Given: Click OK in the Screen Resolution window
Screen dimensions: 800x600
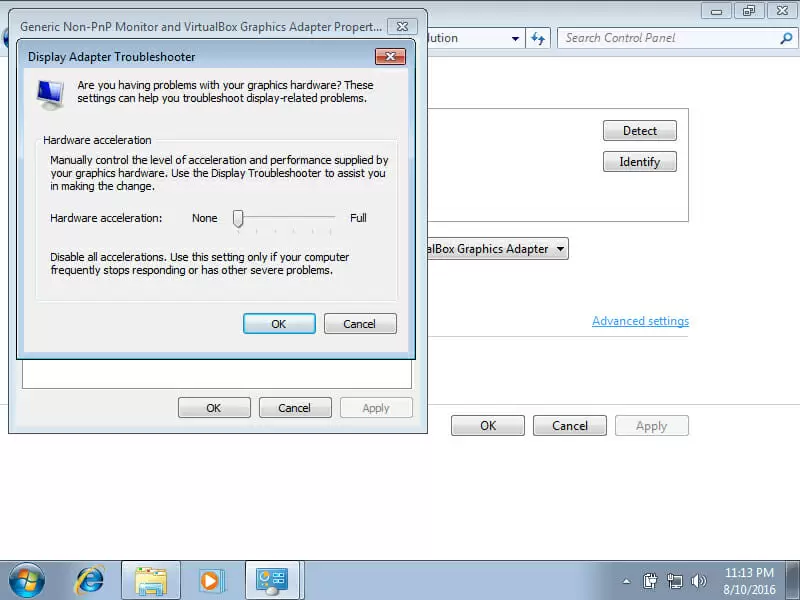Looking at the screenshot, I should (x=488, y=426).
